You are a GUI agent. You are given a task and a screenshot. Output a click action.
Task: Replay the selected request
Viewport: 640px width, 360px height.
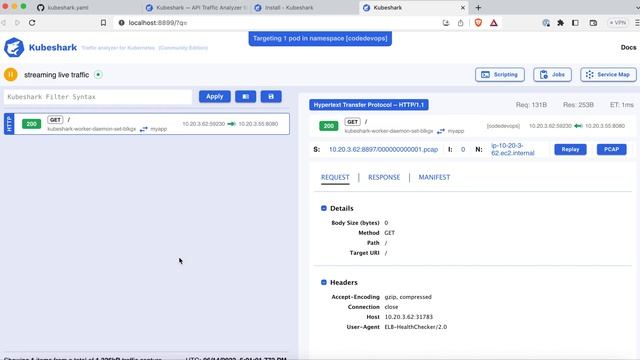click(x=570, y=149)
